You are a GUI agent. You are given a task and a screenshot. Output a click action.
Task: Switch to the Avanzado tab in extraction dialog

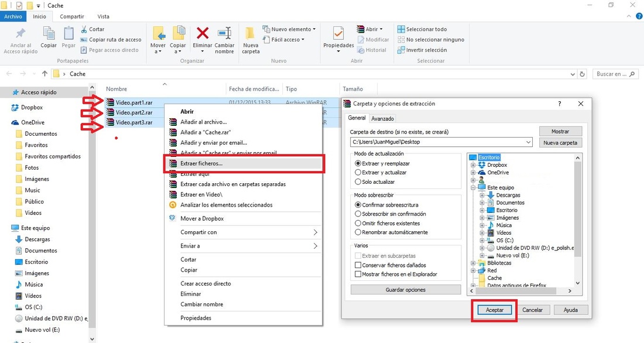coord(382,119)
